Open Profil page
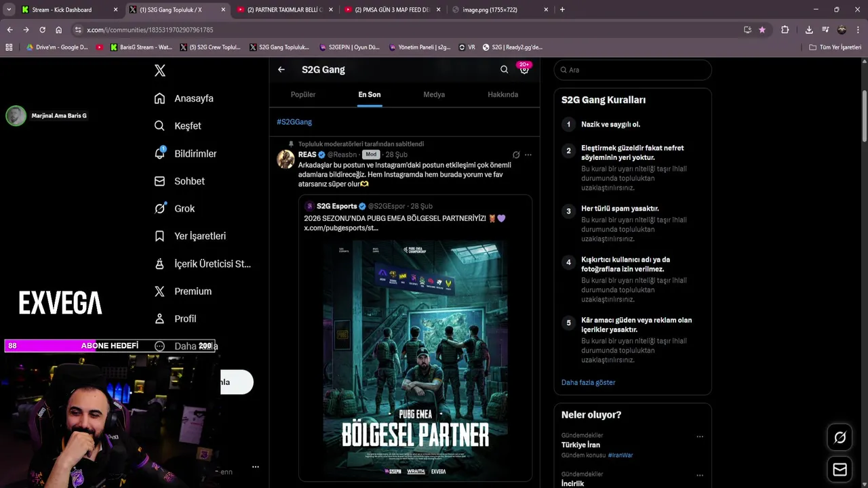This screenshot has width=868, height=488. click(x=175, y=319)
